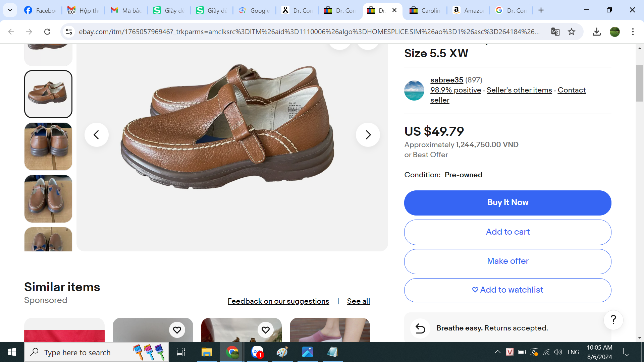Click the next image arrow on product photo

pos(368,135)
